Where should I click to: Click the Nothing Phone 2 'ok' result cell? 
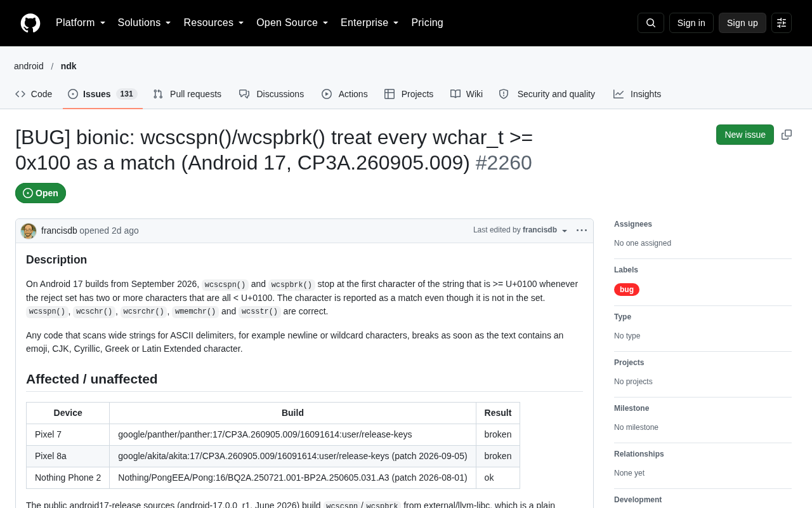point(498,478)
